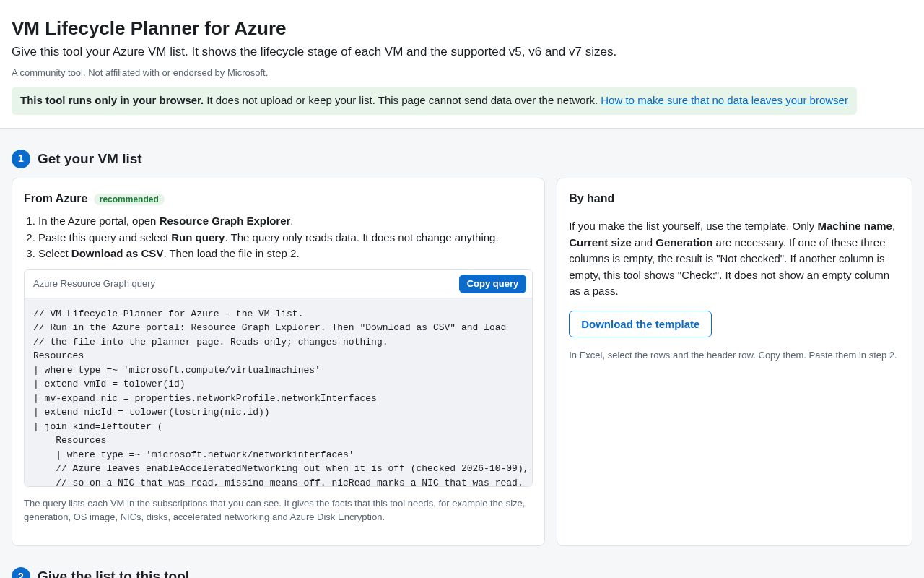
Task: Click the 'By hand' card title
Action: [x=592, y=199]
